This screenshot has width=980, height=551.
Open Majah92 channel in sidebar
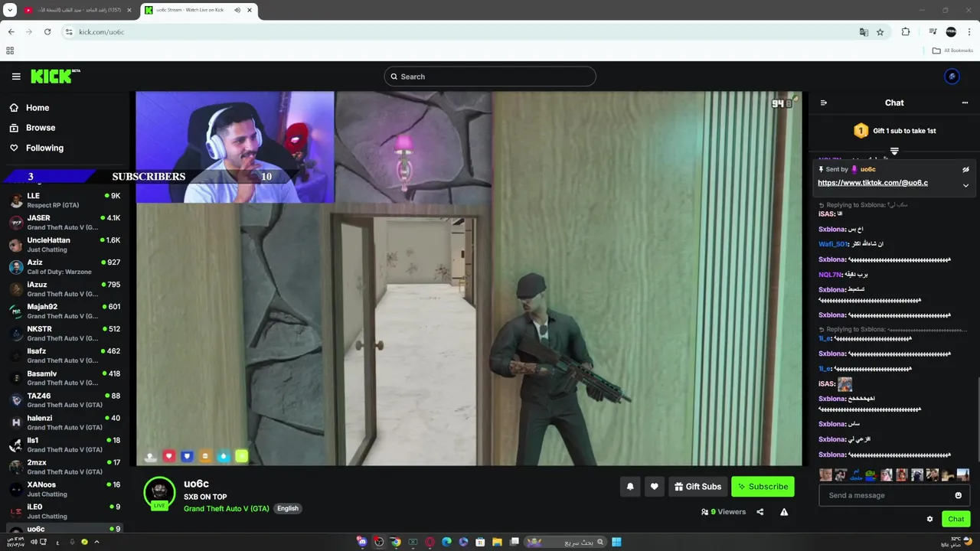point(65,311)
